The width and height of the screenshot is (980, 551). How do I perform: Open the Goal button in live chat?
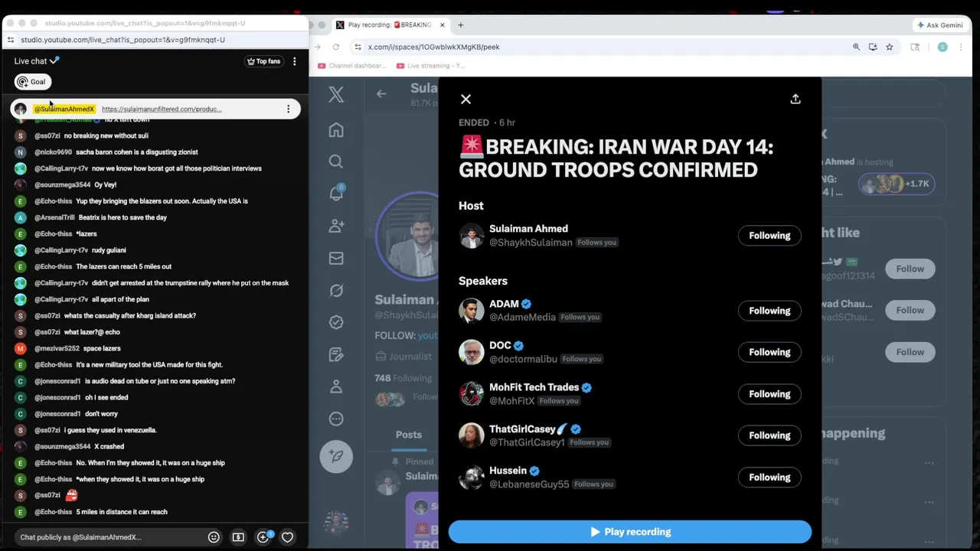(32, 82)
